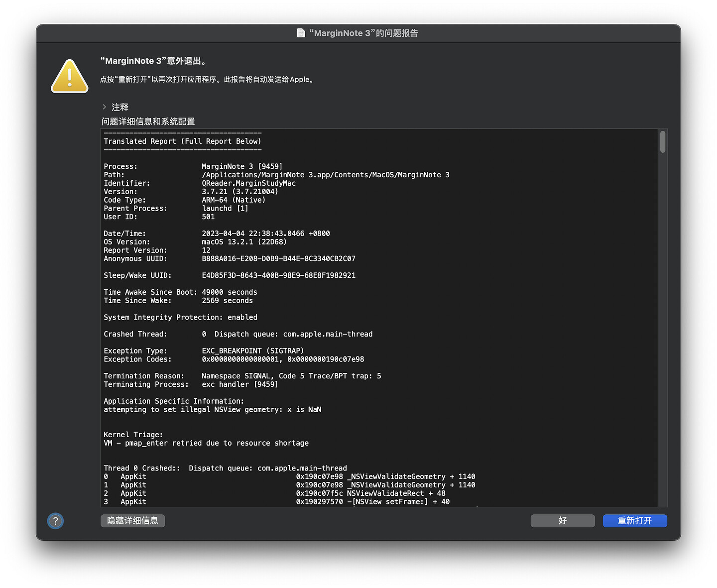
Task: Click the User ID value 501
Action: (208, 217)
